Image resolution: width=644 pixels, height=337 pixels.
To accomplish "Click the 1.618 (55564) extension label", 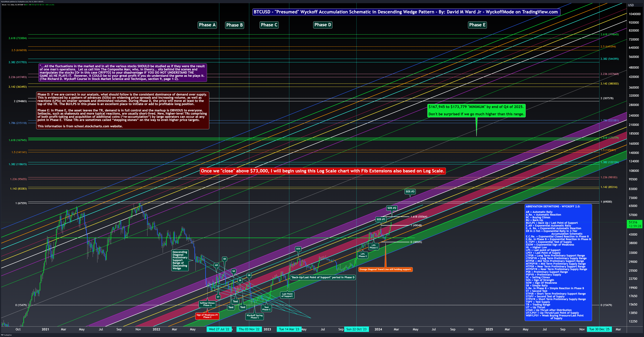I will click(419, 217).
